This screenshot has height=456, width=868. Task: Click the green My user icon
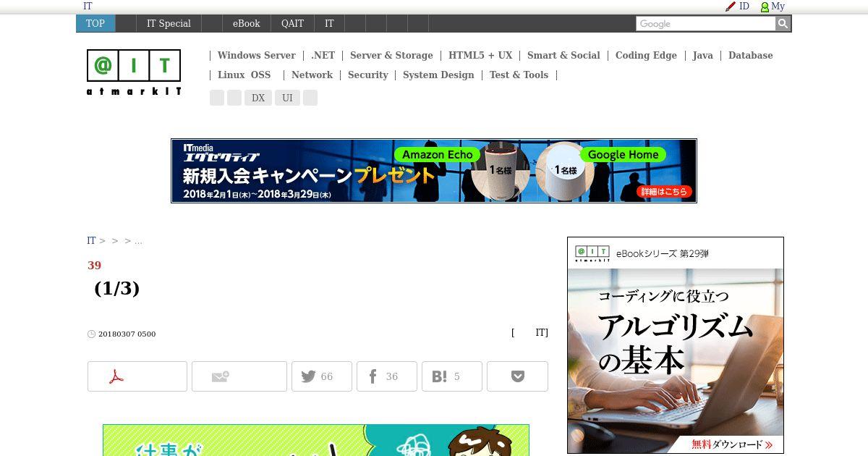pyautogui.click(x=765, y=7)
